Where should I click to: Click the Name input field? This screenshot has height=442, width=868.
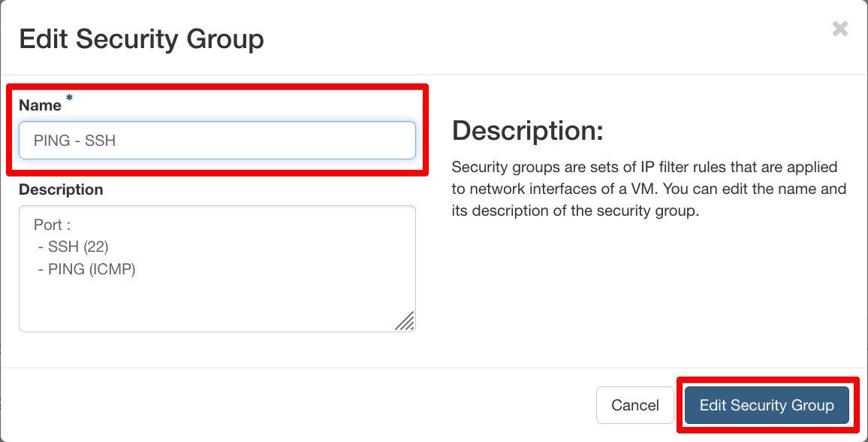[x=217, y=141]
